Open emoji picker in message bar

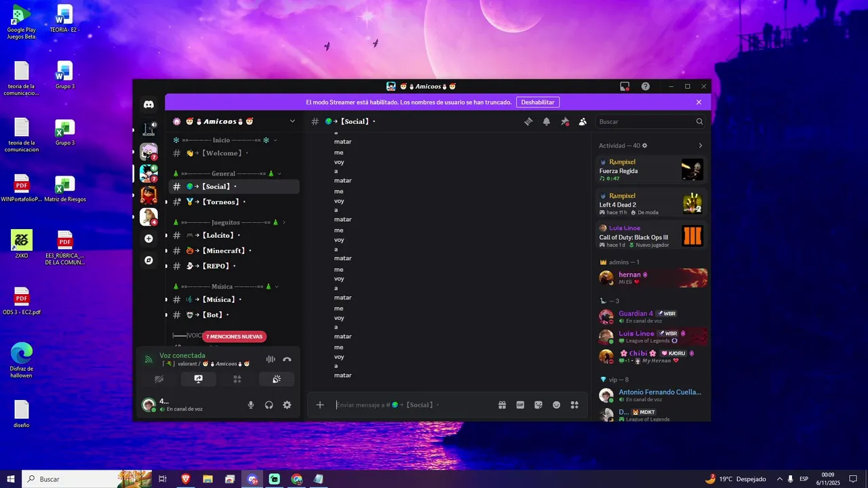(x=557, y=405)
